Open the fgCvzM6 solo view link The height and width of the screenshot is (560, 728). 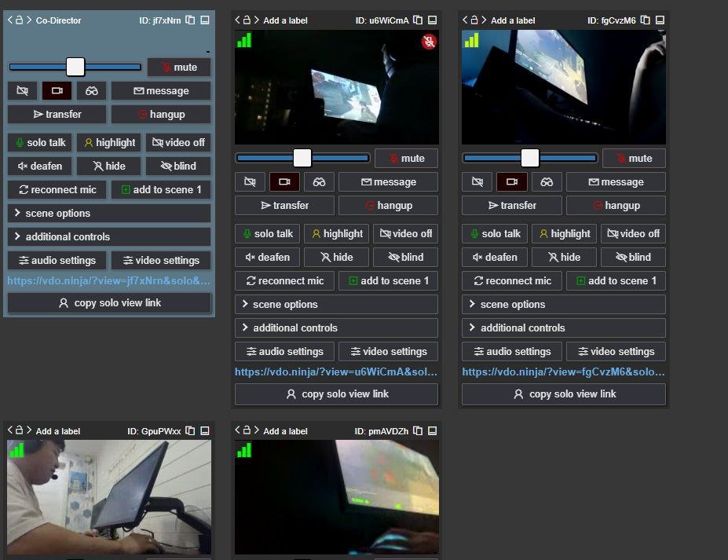click(x=564, y=372)
